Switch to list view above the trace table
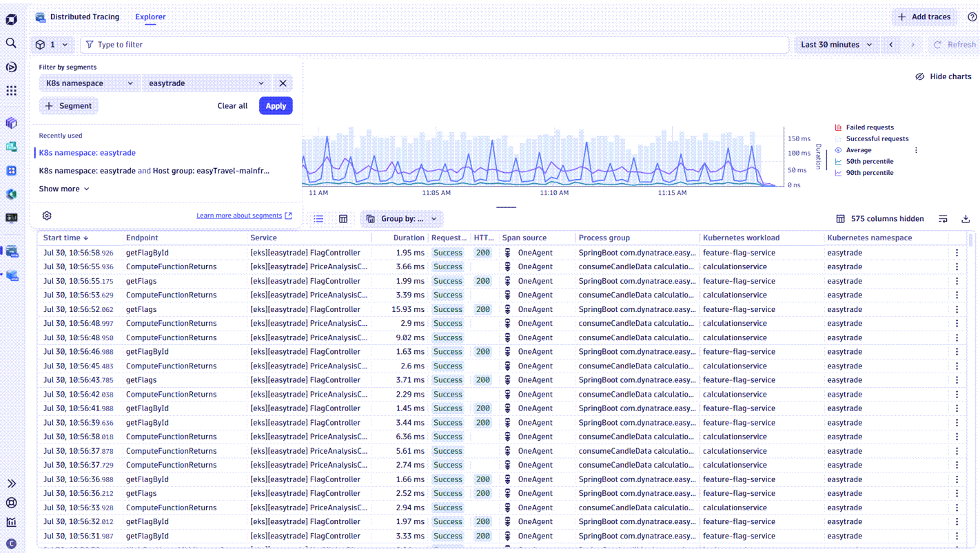Image resolution: width=980 pixels, height=553 pixels. tap(318, 218)
